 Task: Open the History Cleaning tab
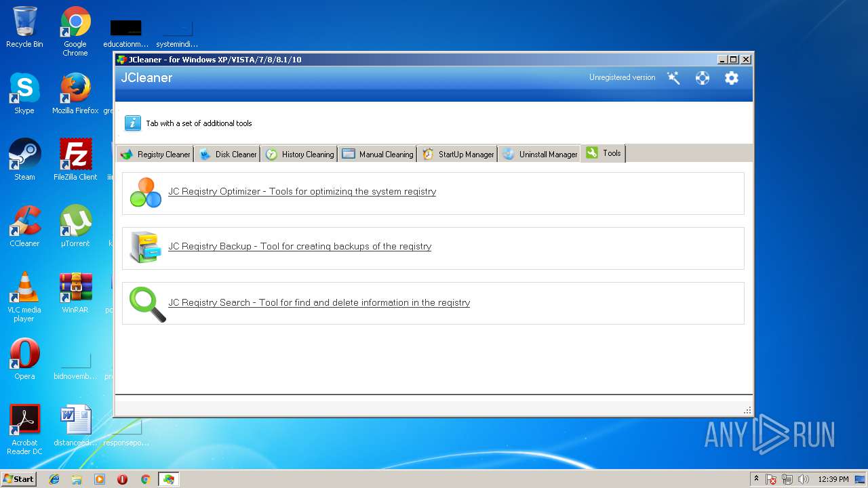(x=300, y=154)
